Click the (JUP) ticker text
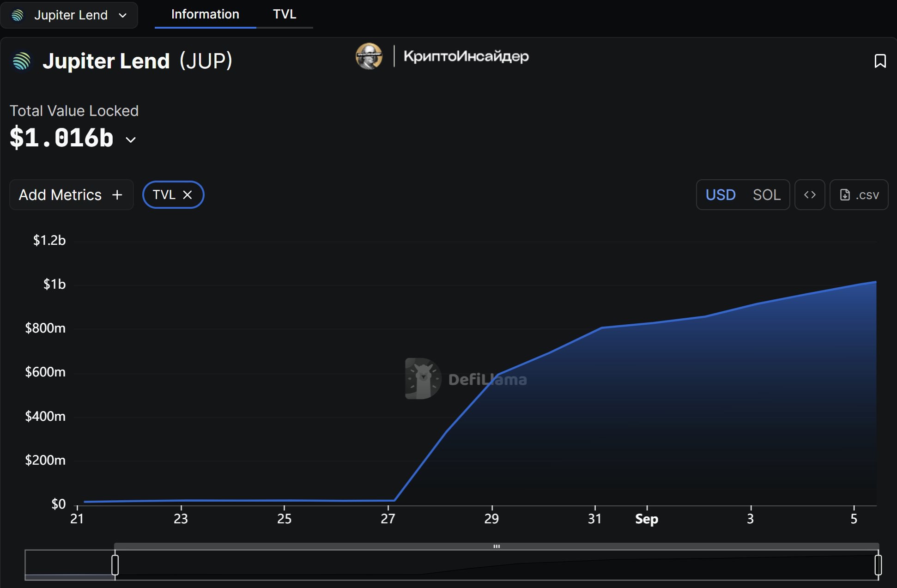 click(206, 61)
